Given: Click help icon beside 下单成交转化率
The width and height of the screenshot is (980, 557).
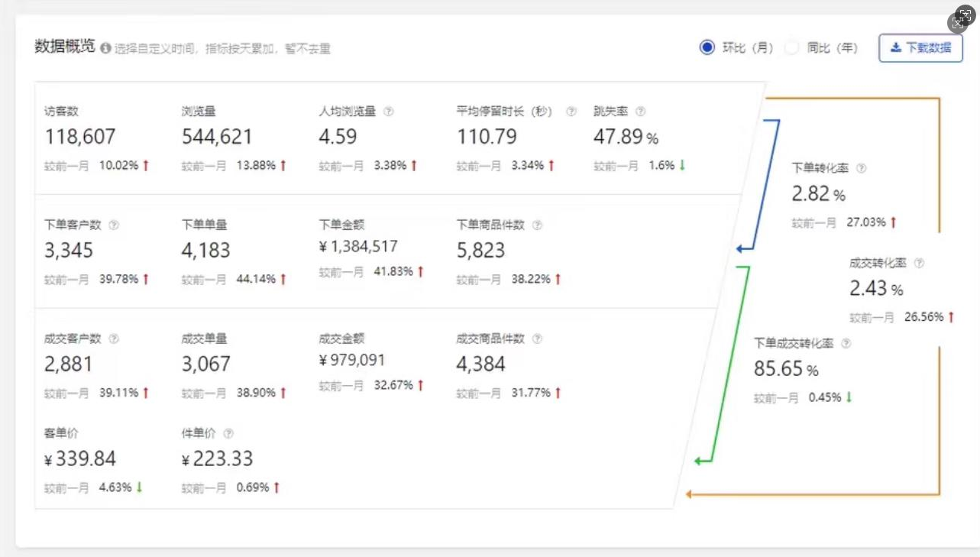Looking at the screenshot, I should pyautogui.click(x=846, y=344).
